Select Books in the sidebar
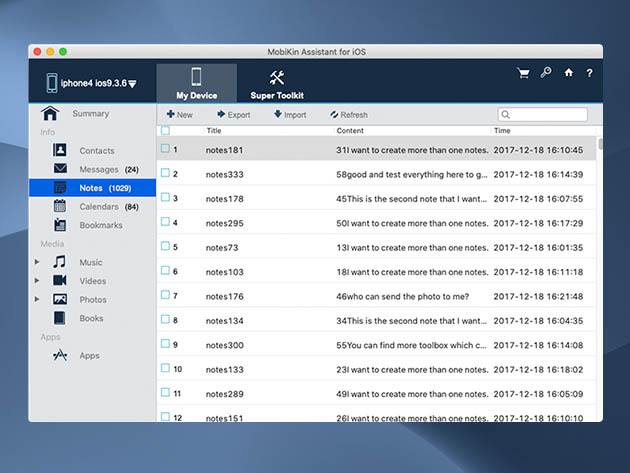This screenshot has width=630, height=473. point(91,318)
